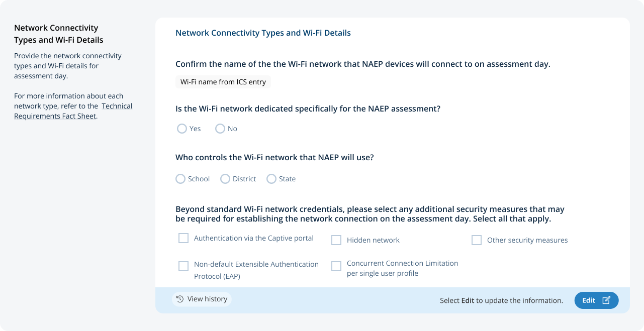
Task: Click the history clock icon
Action: (180, 299)
